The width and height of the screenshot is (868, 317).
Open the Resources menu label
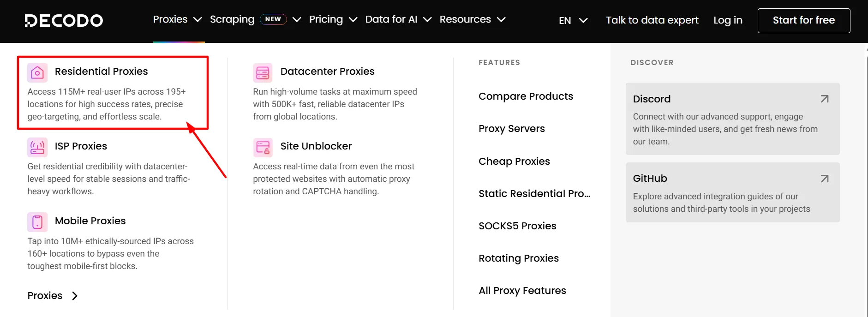tap(465, 19)
